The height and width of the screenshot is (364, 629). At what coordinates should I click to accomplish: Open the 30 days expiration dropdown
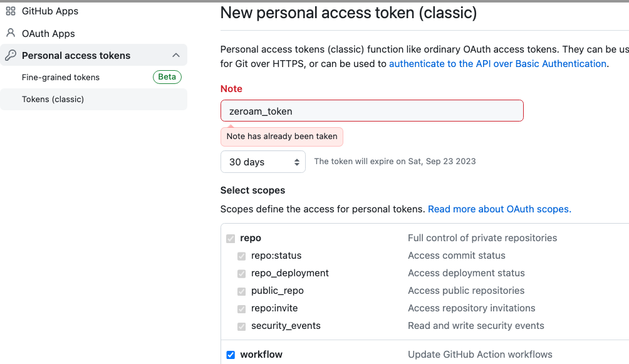[x=263, y=162]
